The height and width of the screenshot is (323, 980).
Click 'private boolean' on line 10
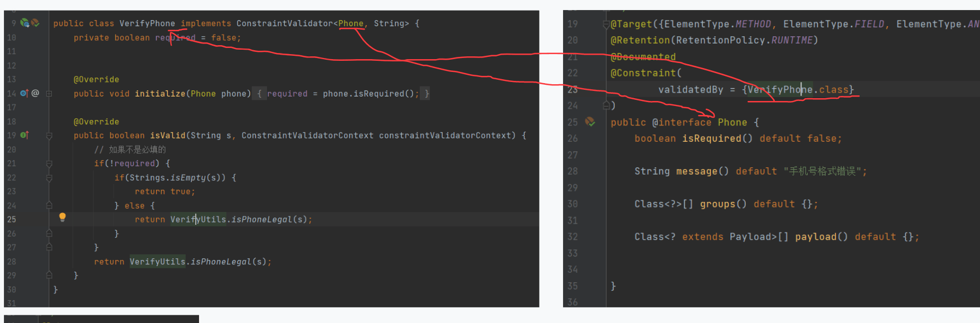tap(111, 38)
